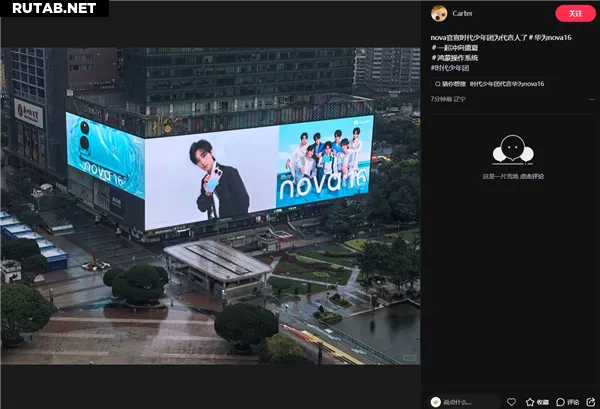Open the #时代少年团 hashtag
Screen dimensions: 600x409
[450, 68]
